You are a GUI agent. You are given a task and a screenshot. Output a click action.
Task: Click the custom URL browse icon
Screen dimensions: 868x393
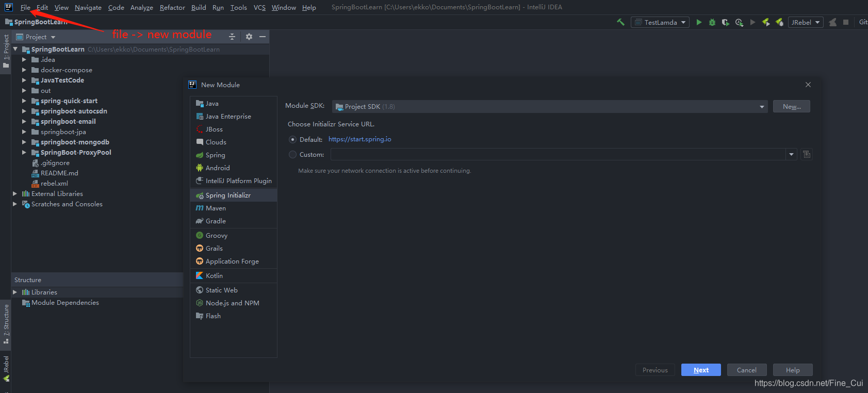click(807, 154)
